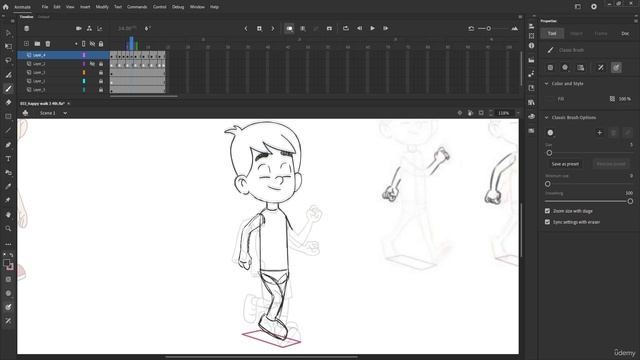
Task: Open the more tools ellipsis
Action: tap(8, 244)
